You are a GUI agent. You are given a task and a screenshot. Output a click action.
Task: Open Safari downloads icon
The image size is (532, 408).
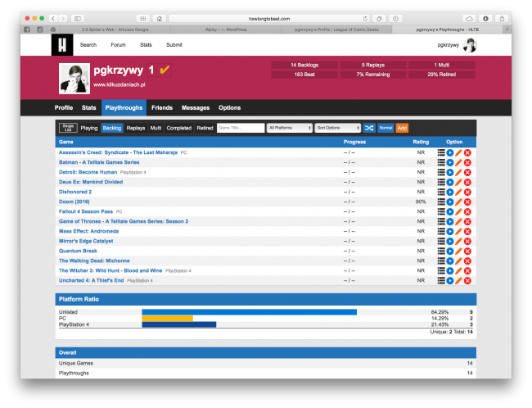[x=485, y=19]
